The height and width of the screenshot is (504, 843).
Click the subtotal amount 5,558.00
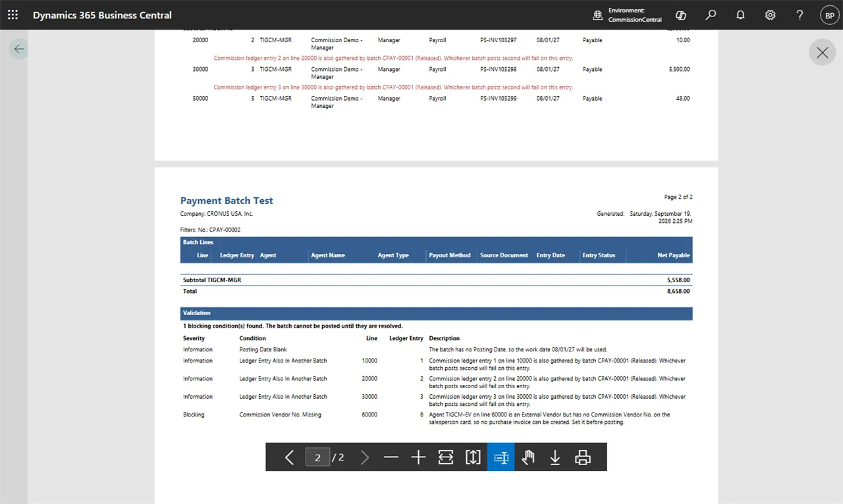678,280
